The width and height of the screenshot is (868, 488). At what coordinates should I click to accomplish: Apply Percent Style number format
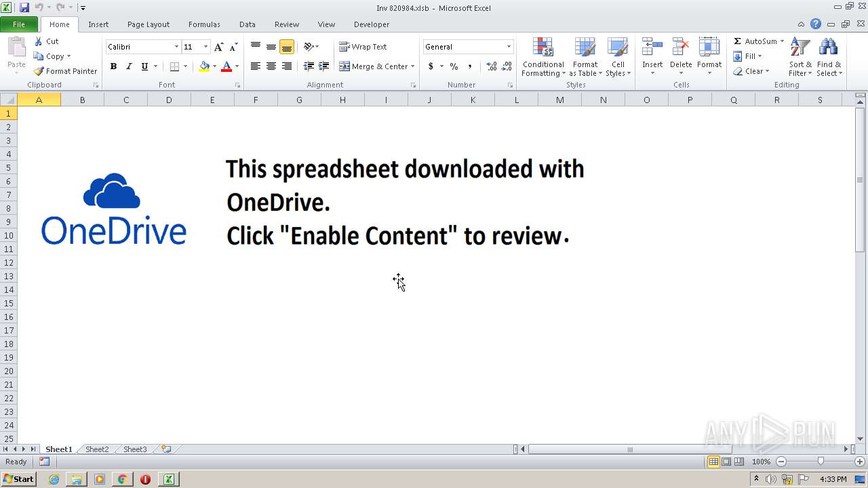[454, 66]
